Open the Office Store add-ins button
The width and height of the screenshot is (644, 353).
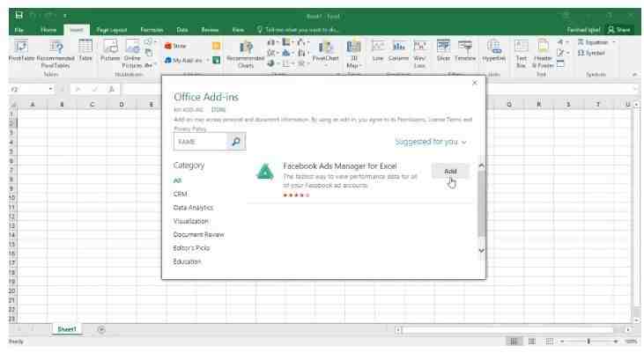[176, 46]
